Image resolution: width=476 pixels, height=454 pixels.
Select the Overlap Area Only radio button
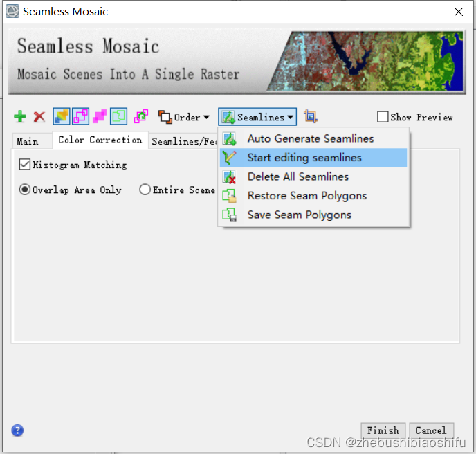coord(25,190)
